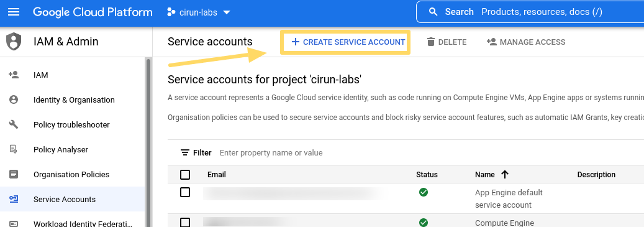Image resolution: width=644 pixels, height=227 pixels.
Task: Click the blurred App Engine account email
Action: pyautogui.click(x=293, y=194)
